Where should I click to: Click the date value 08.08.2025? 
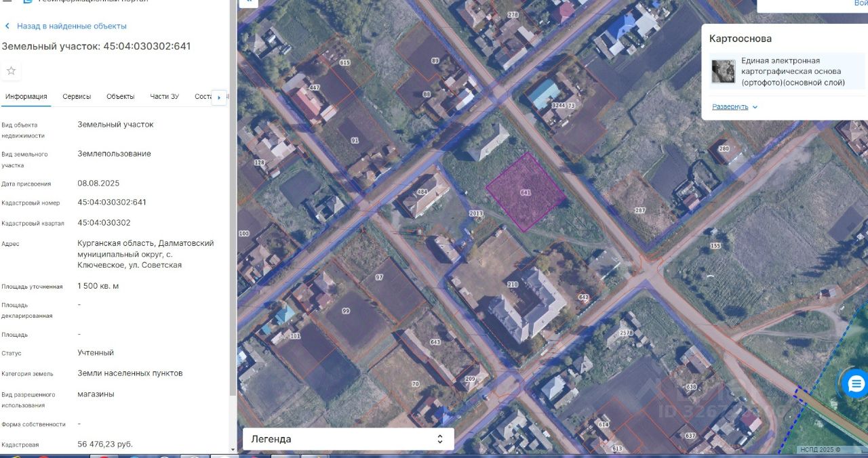98,183
